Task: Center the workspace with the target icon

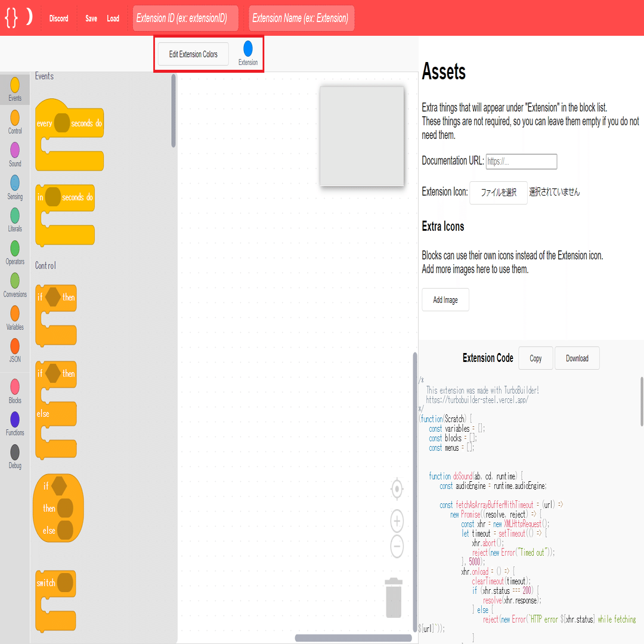Action: click(x=397, y=489)
